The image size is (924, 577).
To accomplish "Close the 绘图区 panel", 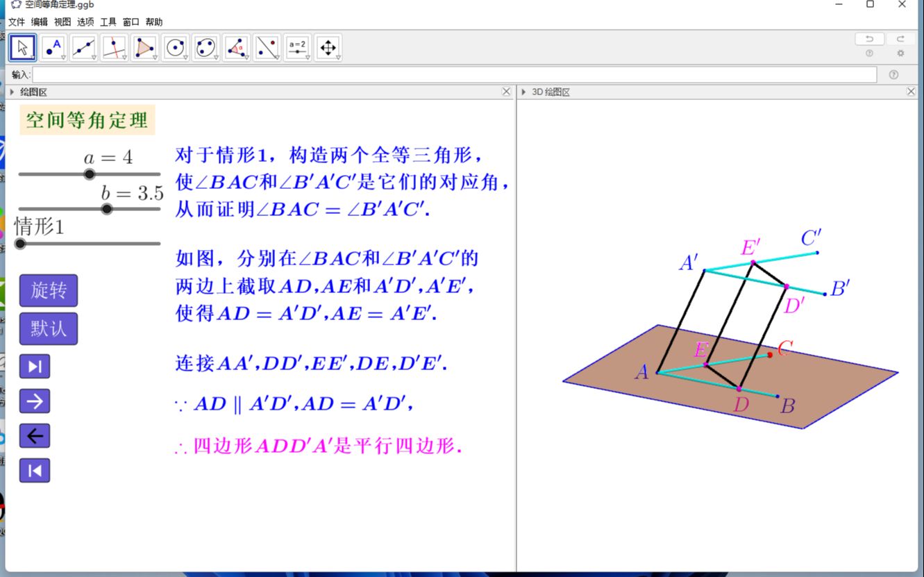I will point(507,92).
